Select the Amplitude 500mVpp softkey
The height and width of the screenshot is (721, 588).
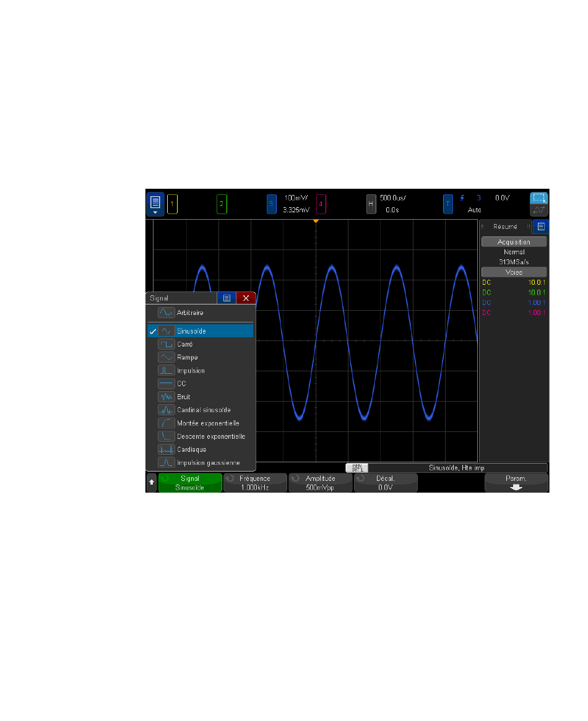point(321,483)
